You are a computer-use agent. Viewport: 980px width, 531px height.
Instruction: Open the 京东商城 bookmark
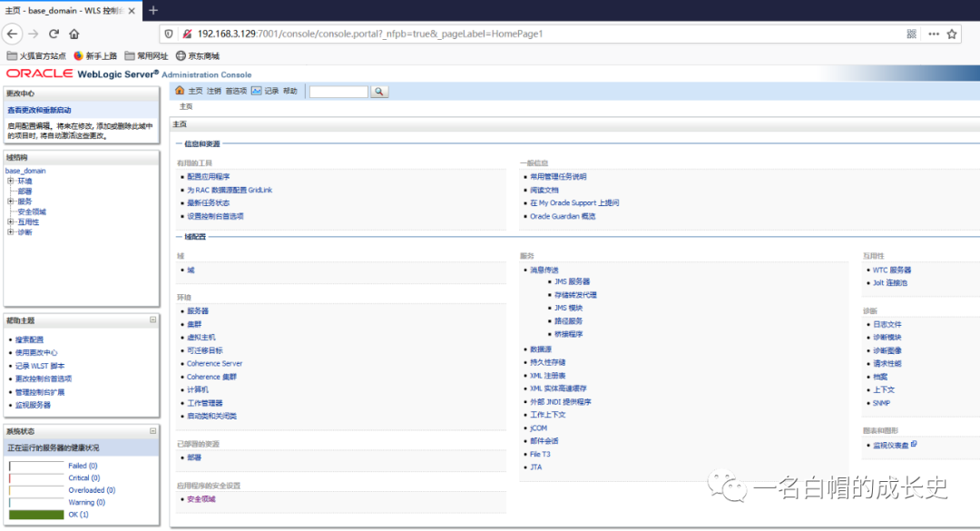(198, 55)
